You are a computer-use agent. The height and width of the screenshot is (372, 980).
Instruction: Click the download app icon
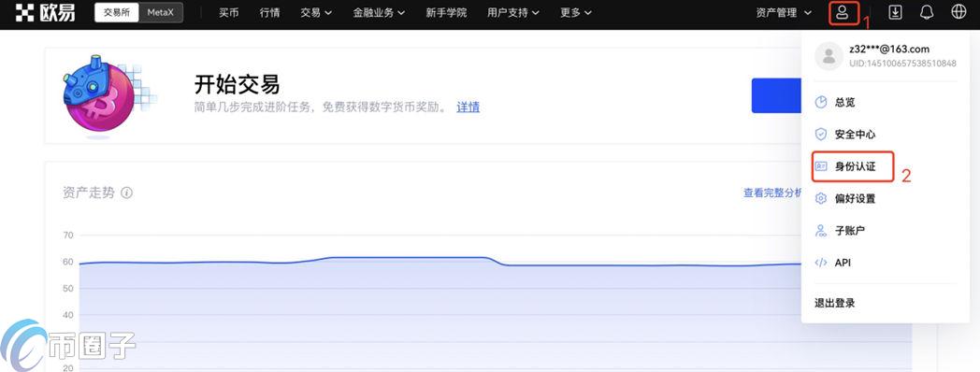click(895, 12)
